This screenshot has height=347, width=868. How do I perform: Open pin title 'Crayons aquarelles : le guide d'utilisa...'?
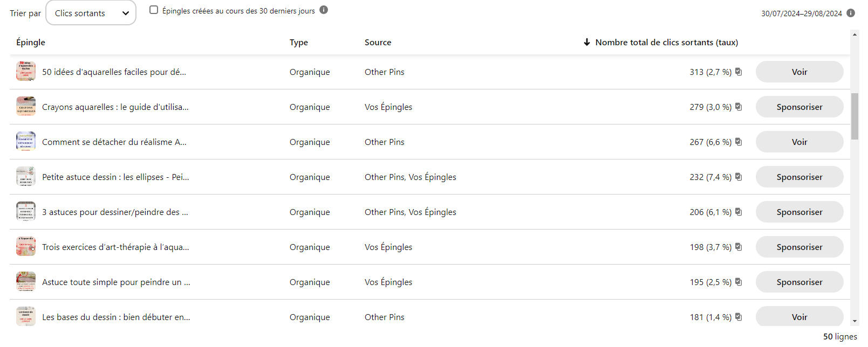(115, 107)
